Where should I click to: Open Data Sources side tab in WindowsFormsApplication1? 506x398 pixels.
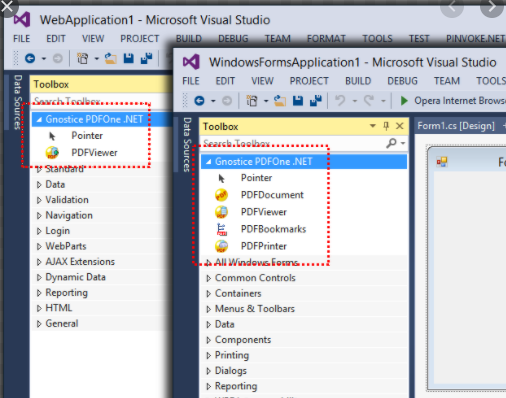[x=187, y=145]
